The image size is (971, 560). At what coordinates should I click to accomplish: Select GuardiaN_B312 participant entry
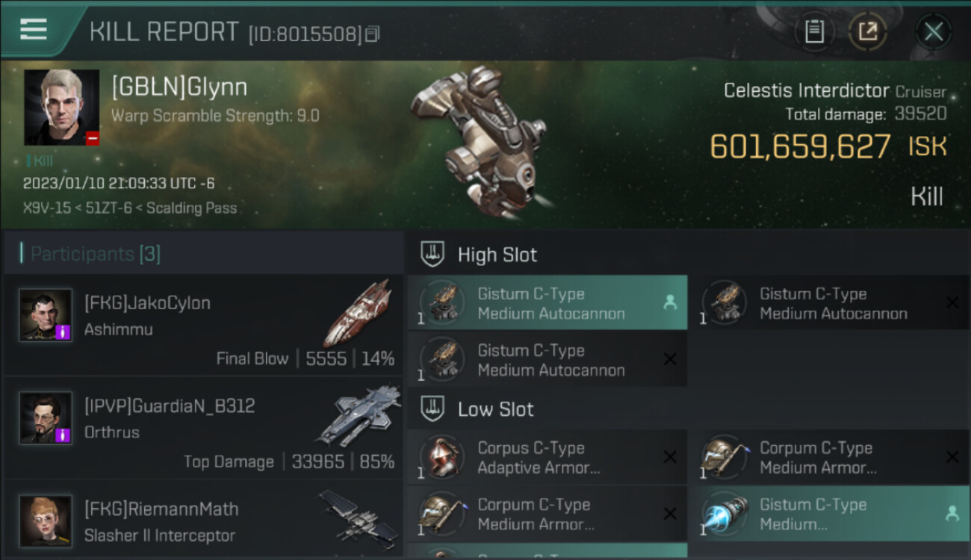[203, 429]
